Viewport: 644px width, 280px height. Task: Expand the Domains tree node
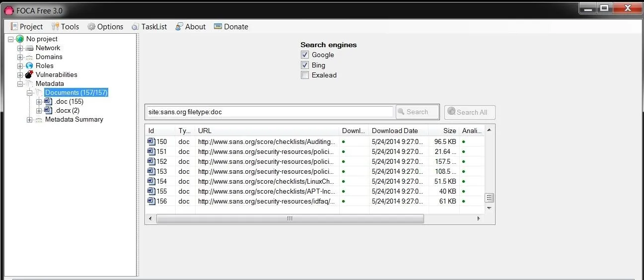click(x=20, y=57)
